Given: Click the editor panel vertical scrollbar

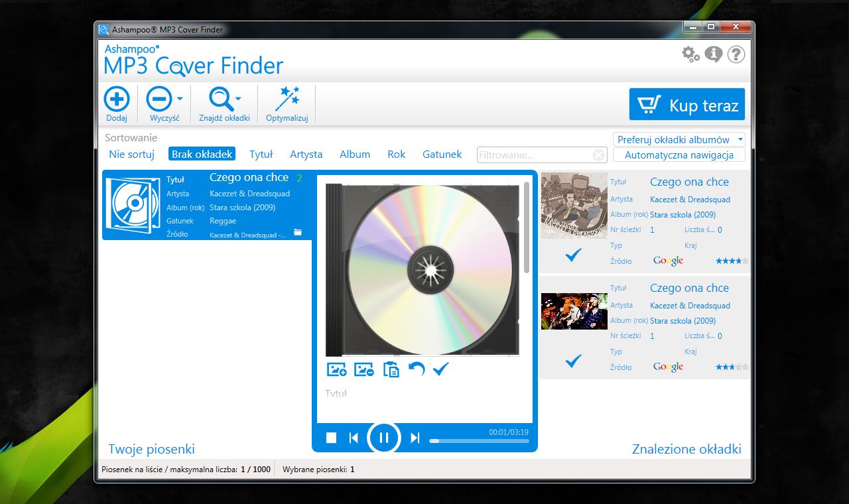Looking at the screenshot, I should click(x=527, y=227).
